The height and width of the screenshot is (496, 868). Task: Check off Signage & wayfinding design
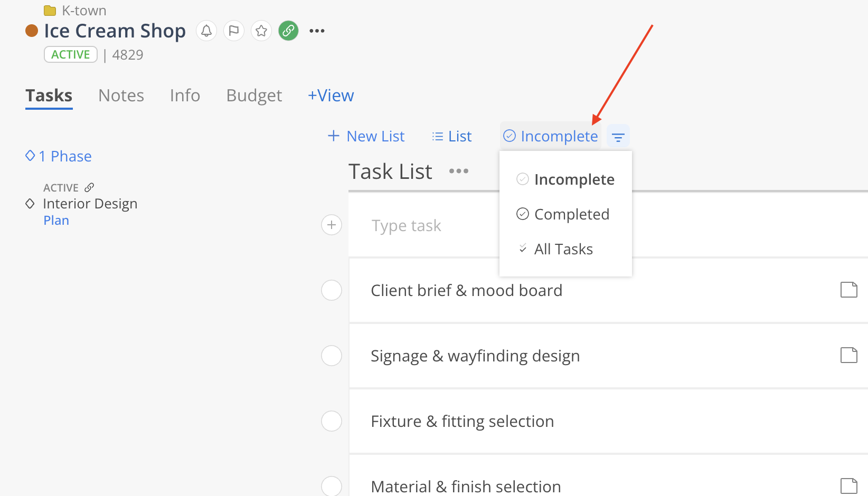pos(332,356)
